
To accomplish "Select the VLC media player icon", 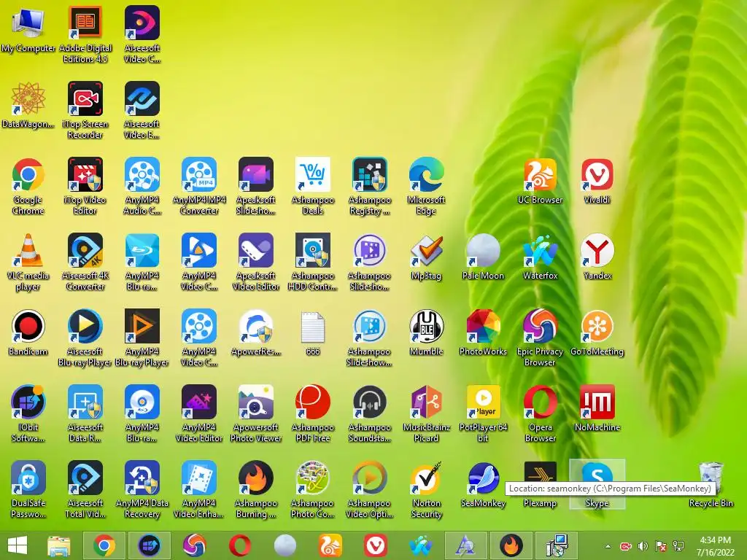I will [x=28, y=262].
